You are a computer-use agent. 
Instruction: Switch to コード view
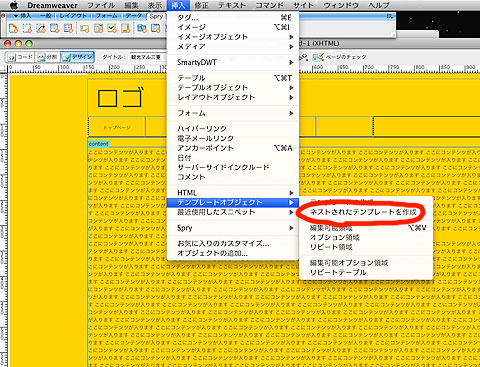(21, 57)
